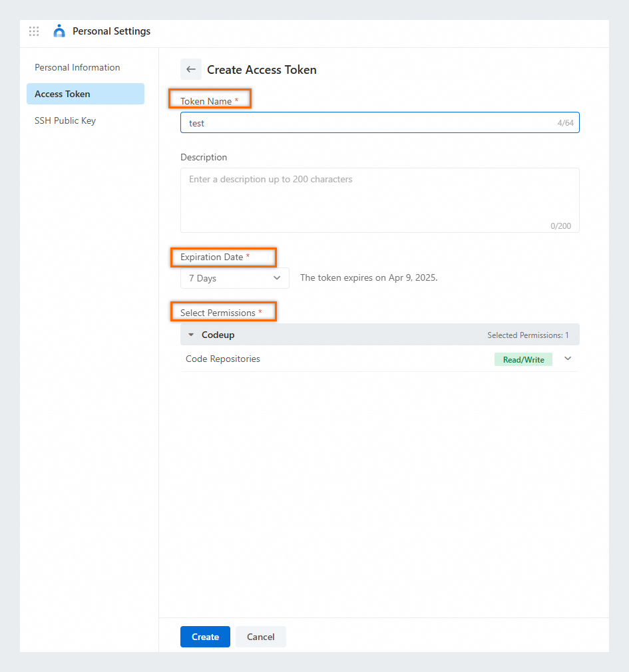Click the blue app logo icon

tap(59, 31)
